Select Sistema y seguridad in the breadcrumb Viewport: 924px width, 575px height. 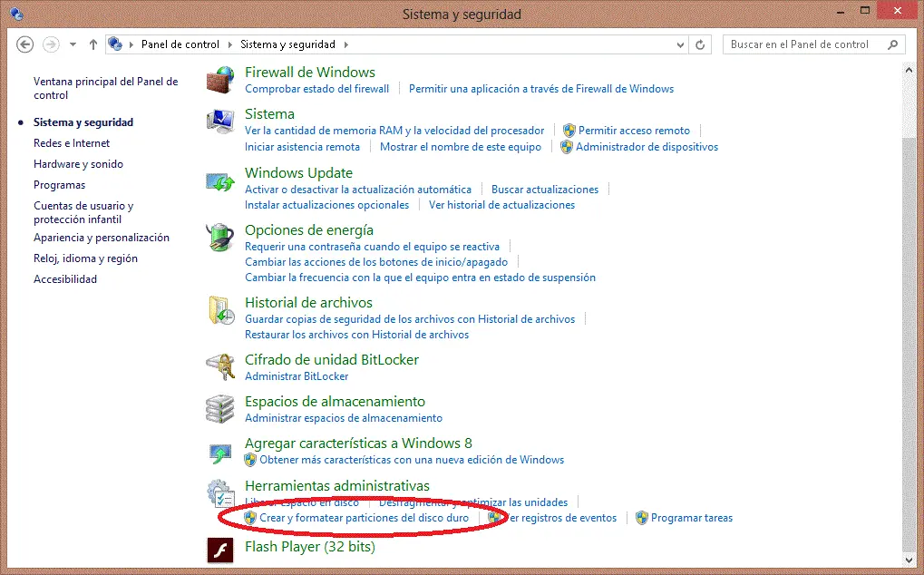[x=287, y=44]
